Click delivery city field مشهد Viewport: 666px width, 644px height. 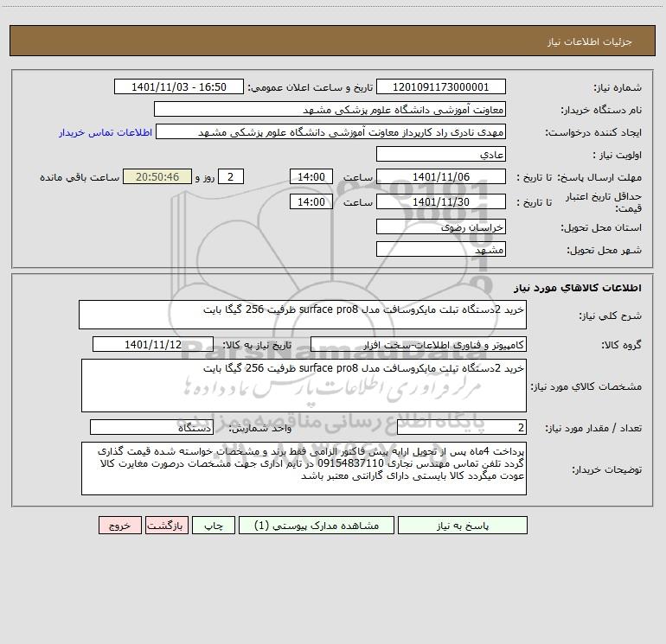click(x=441, y=249)
